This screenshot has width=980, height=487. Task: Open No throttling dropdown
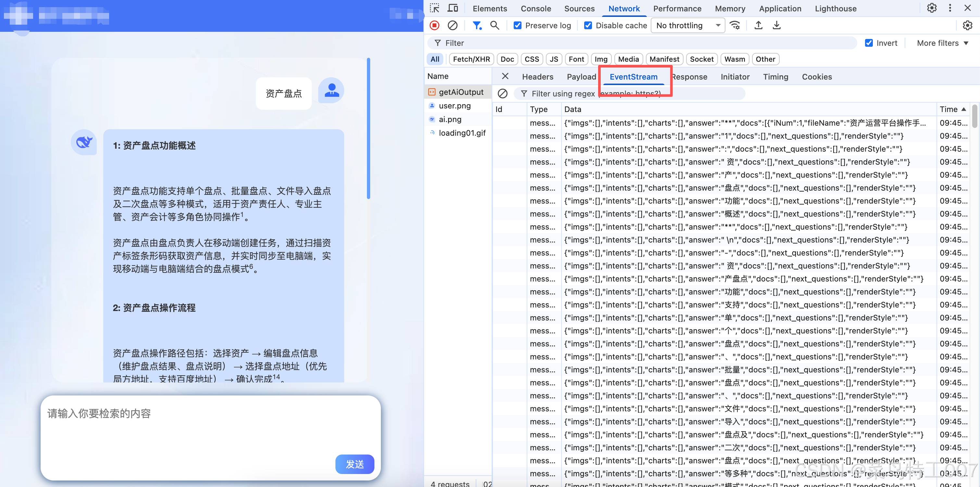click(687, 26)
